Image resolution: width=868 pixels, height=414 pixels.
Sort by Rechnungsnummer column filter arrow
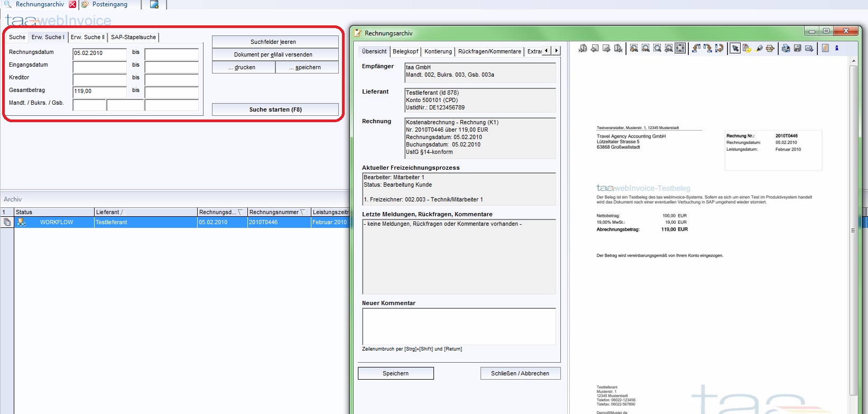coord(303,212)
